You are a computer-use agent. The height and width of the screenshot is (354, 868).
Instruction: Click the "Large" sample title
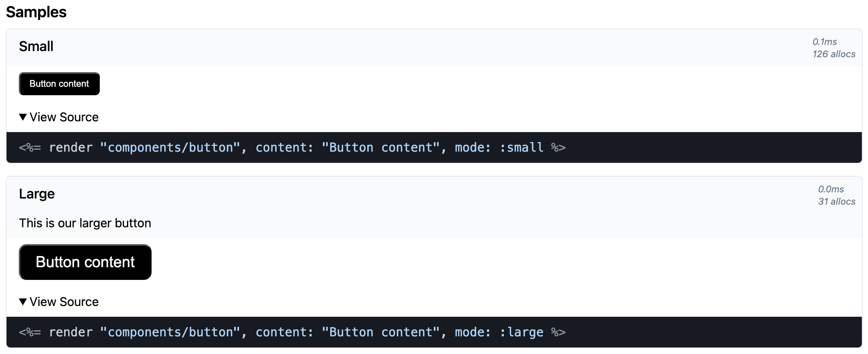[x=37, y=194]
